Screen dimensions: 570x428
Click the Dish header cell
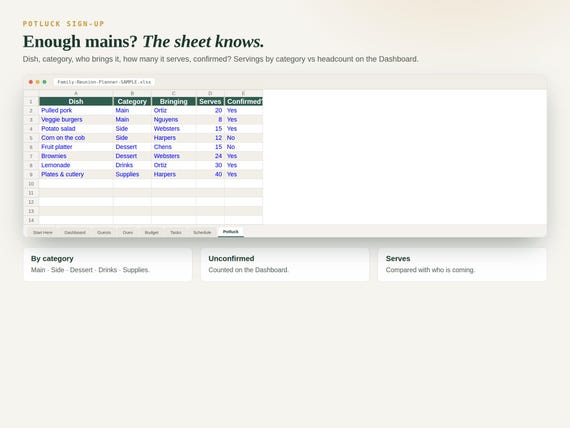[x=76, y=101]
